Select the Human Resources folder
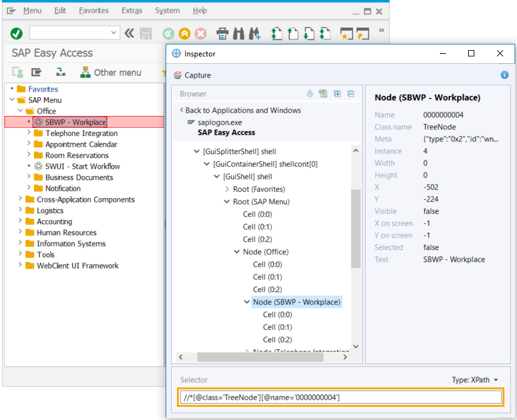Viewport: 517px width, 420px height. [x=67, y=233]
